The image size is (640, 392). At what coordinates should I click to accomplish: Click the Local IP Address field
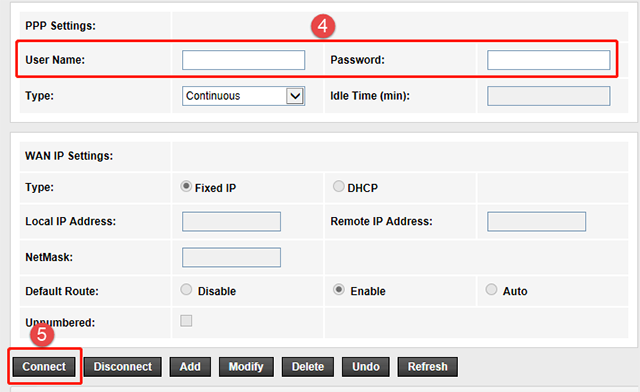pos(231,221)
